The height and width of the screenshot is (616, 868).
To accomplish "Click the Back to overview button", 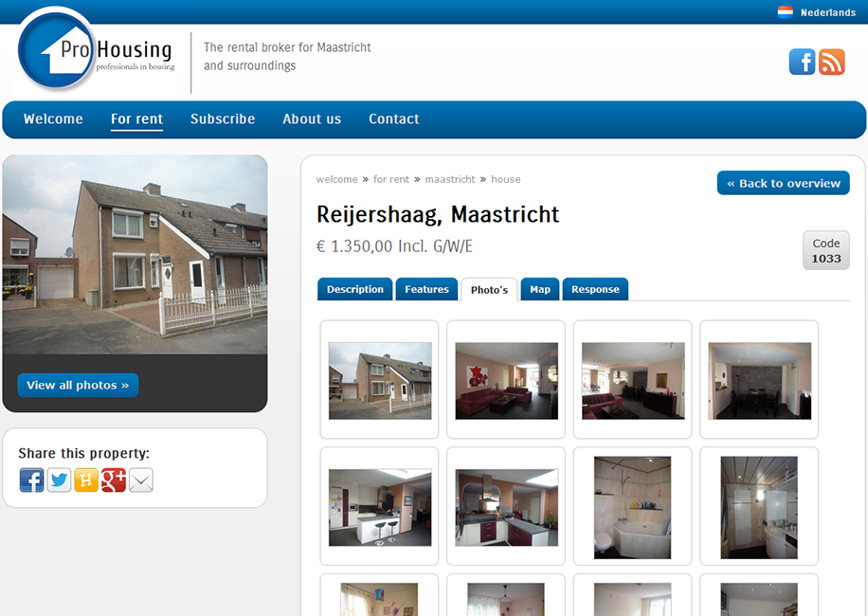I will (x=784, y=183).
